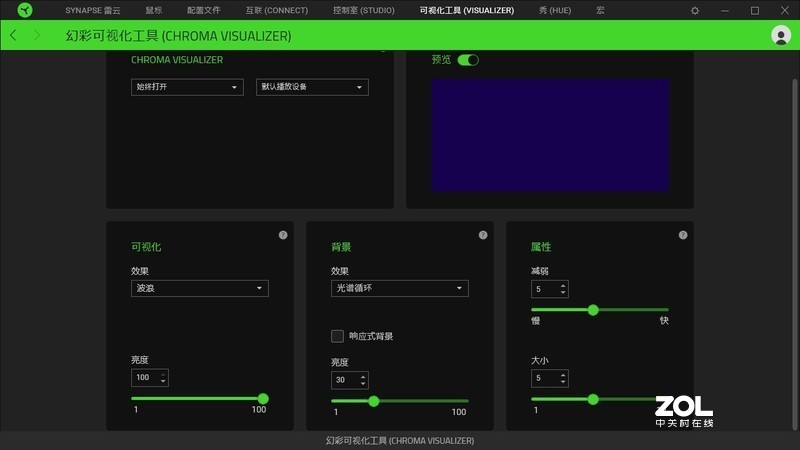Minimize the Synapse window

724,10
